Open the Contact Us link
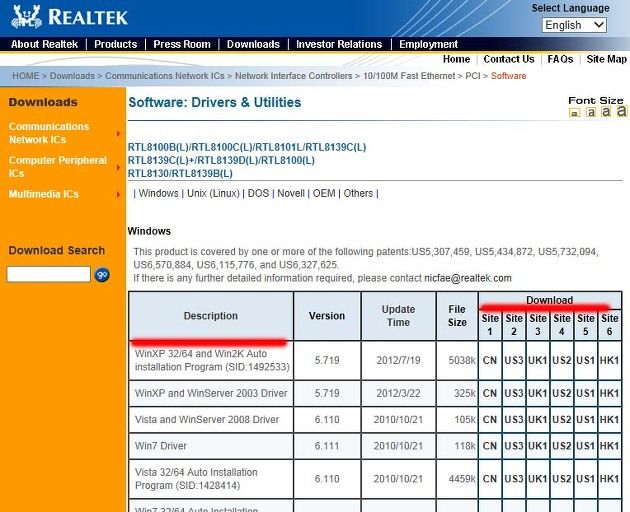This screenshot has width=630, height=512. click(509, 59)
